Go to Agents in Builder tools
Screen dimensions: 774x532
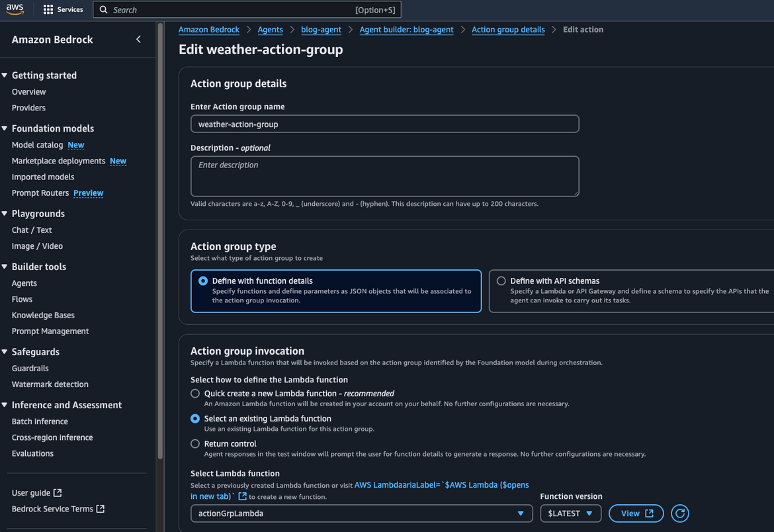24,283
